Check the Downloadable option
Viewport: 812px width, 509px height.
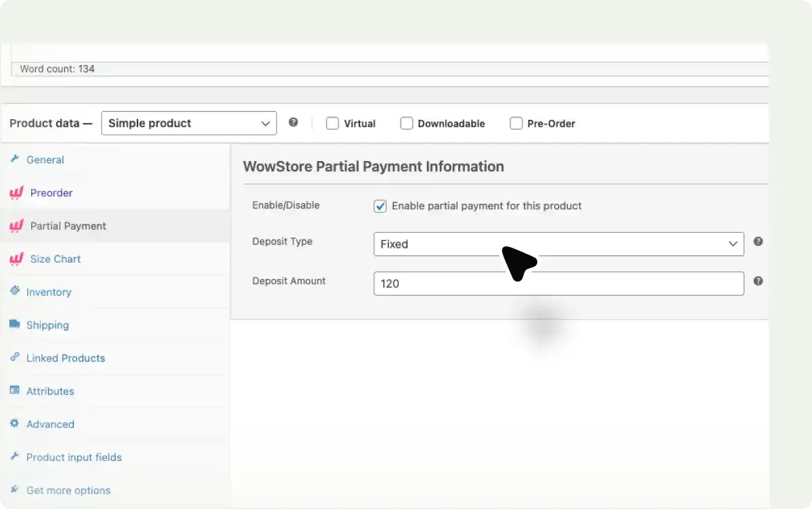tap(407, 123)
